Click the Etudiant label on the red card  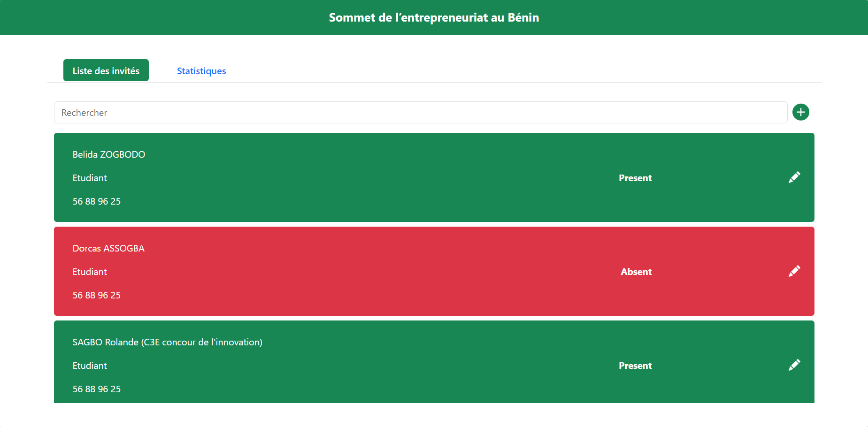click(90, 272)
